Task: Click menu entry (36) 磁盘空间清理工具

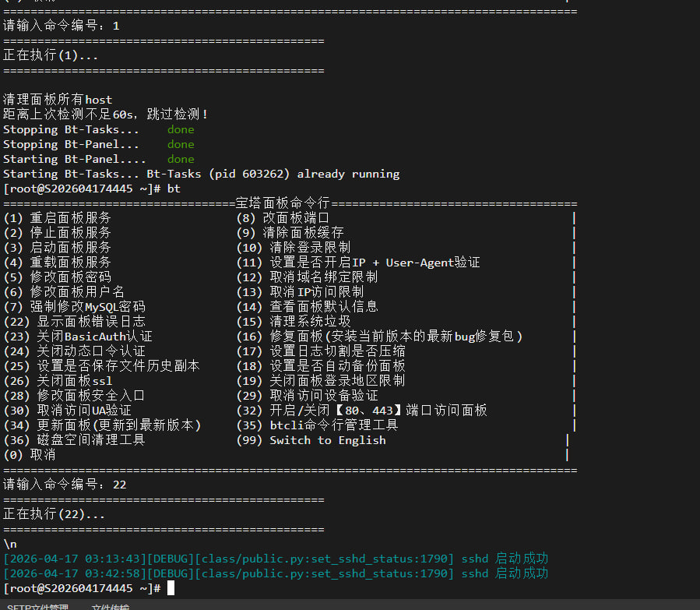Action: tap(74, 440)
